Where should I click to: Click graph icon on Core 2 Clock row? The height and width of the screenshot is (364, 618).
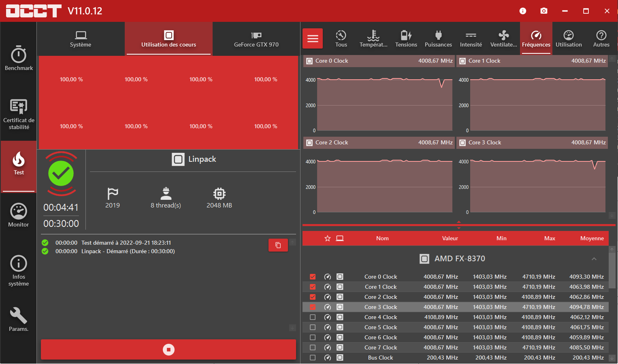point(340,297)
